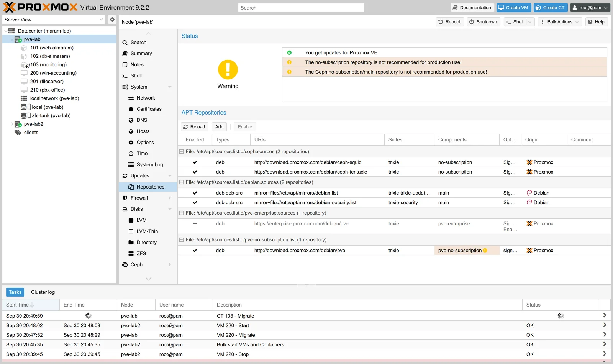Click the Summary book icon
Viewport: 613px width, 364px height.
125,54
